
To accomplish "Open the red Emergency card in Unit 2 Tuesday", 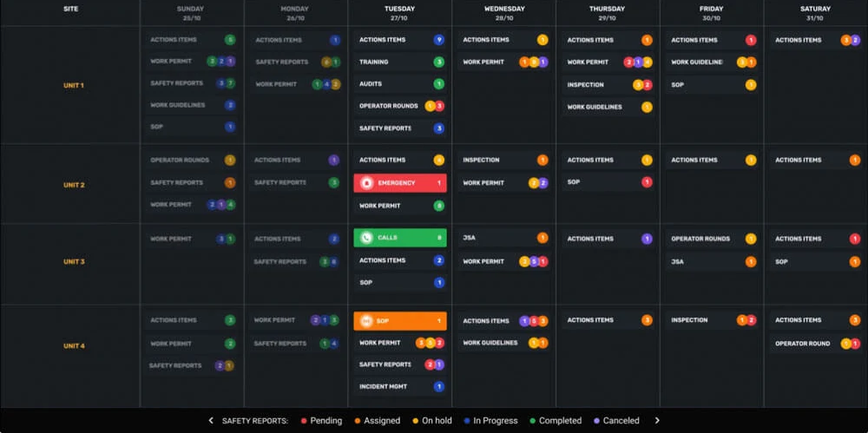I will click(x=400, y=183).
